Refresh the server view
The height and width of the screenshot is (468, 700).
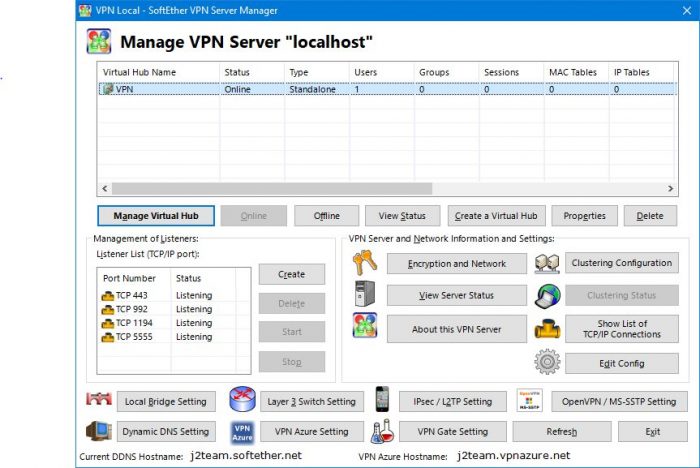tap(562, 431)
